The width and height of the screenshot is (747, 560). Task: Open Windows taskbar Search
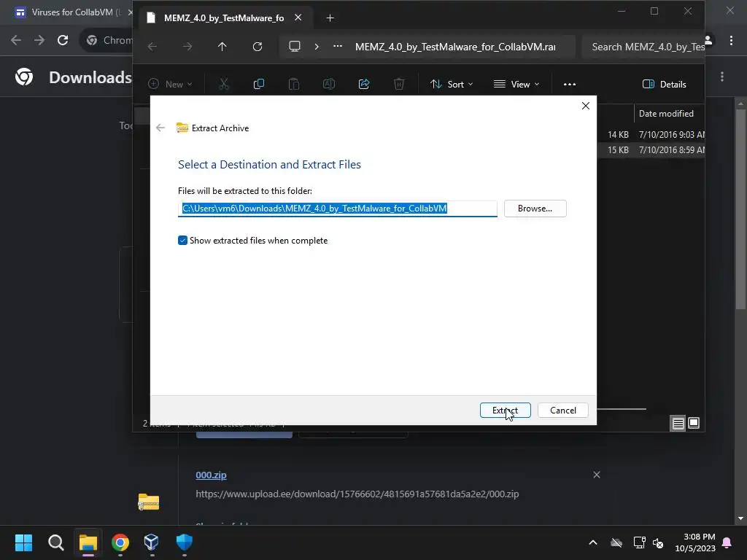[55, 542]
